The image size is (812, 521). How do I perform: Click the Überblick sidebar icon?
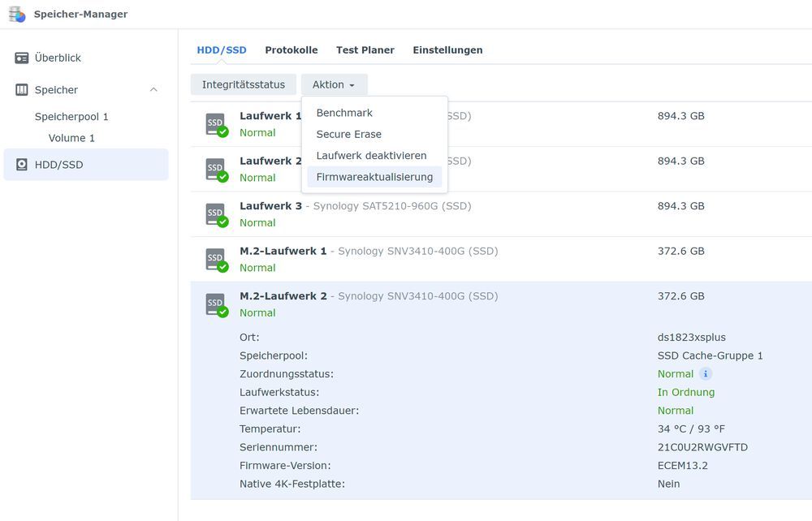22,58
